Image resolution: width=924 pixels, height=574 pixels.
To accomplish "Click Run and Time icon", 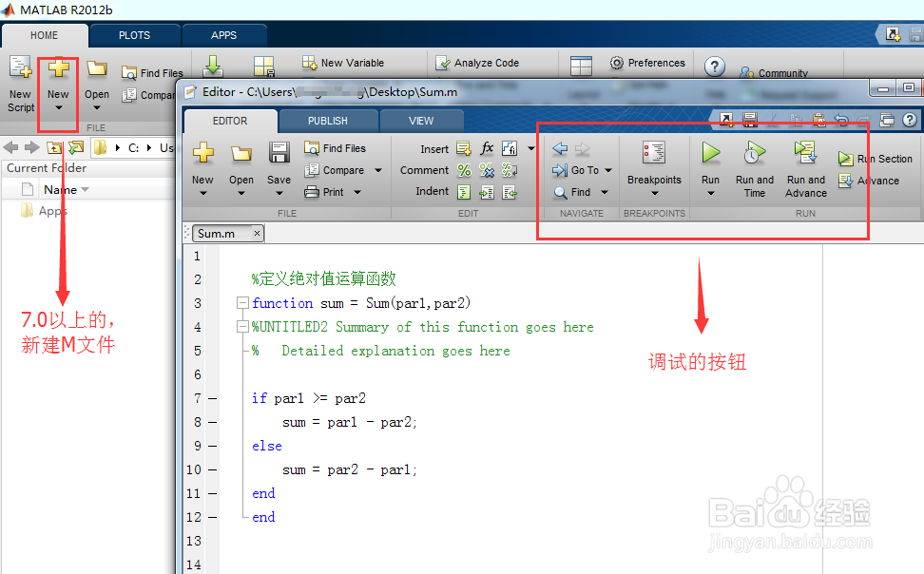I will point(754,153).
